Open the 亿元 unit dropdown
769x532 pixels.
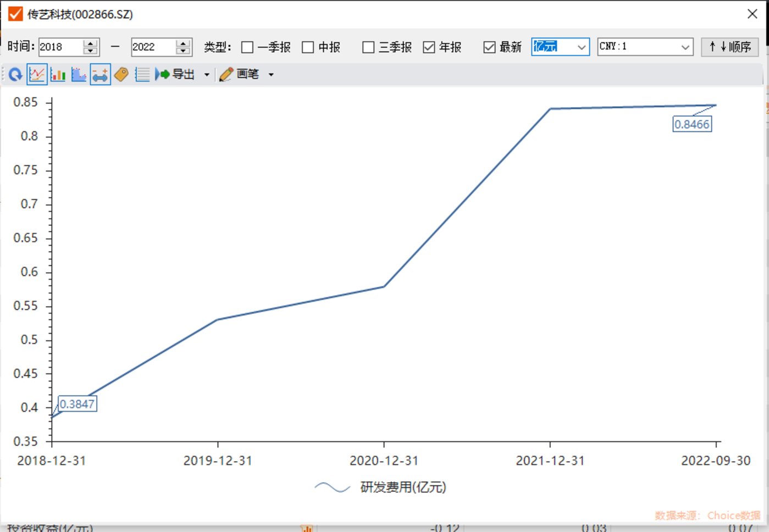(x=560, y=47)
